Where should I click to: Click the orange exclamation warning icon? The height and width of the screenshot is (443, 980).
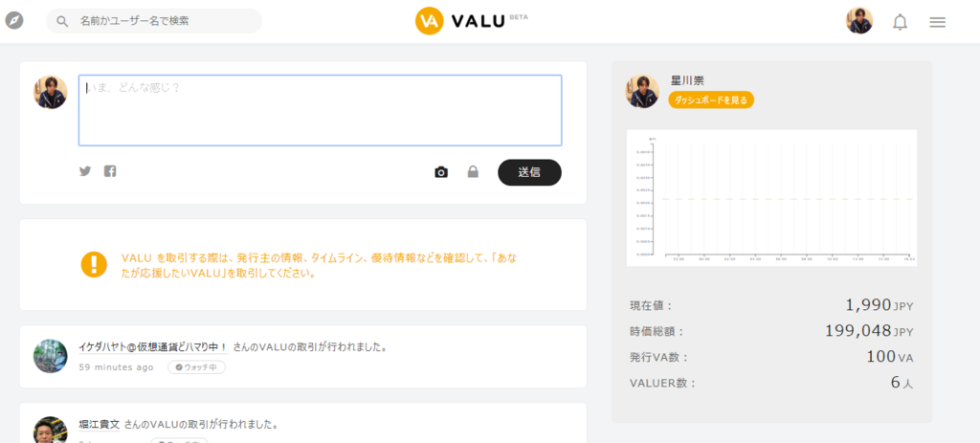coord(95,264)
